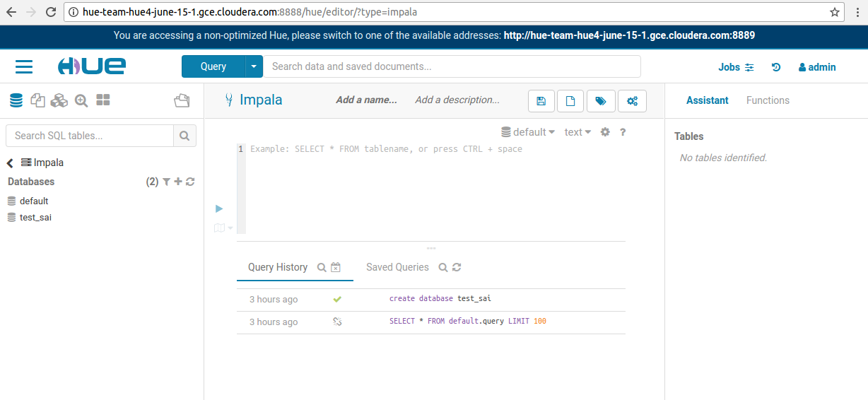Filter the databases list
This screenshot has width=868, height=400.
click(x=166, y=182)
